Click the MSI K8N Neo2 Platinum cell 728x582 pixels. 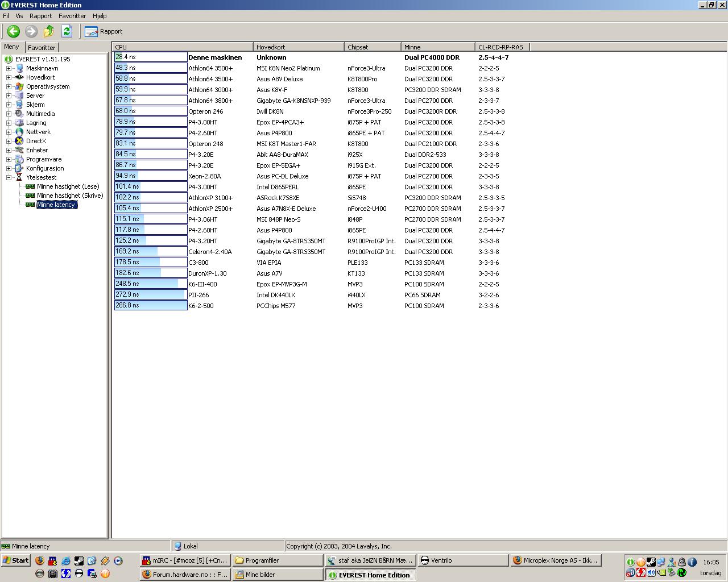pos(288,68)
